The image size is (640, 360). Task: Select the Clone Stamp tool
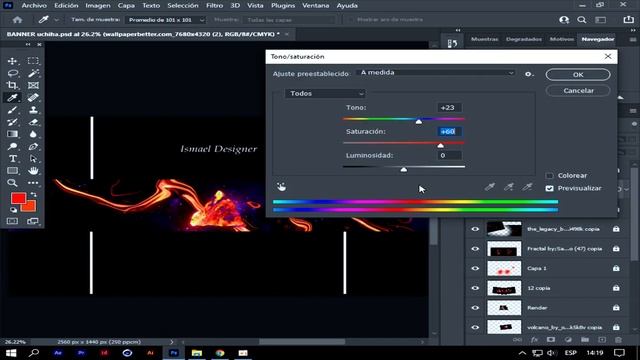[33, 110]
